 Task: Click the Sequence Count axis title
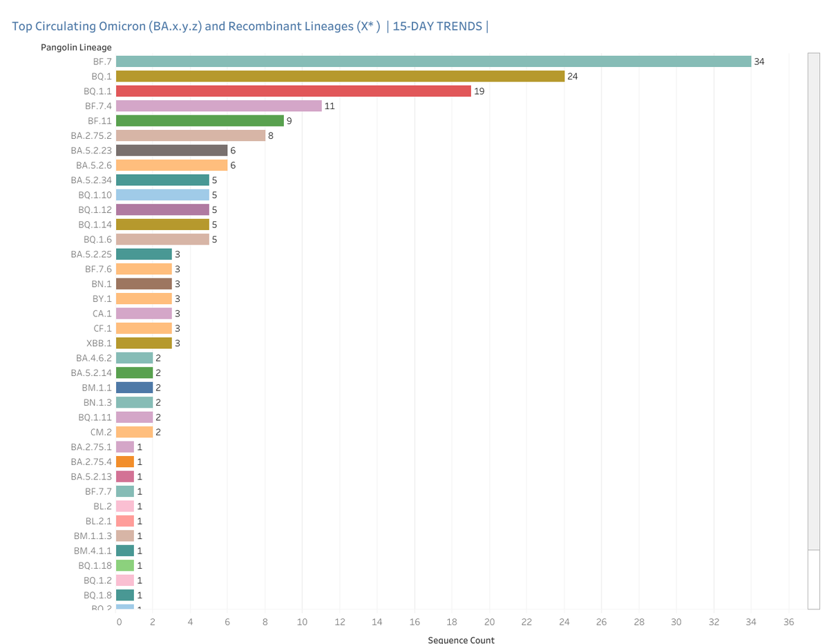coord(461,640)
